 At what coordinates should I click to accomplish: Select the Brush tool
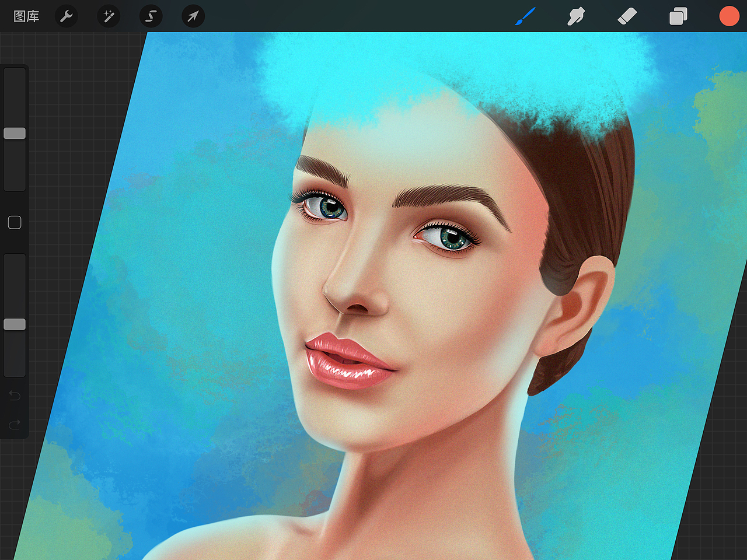(525, 16)
